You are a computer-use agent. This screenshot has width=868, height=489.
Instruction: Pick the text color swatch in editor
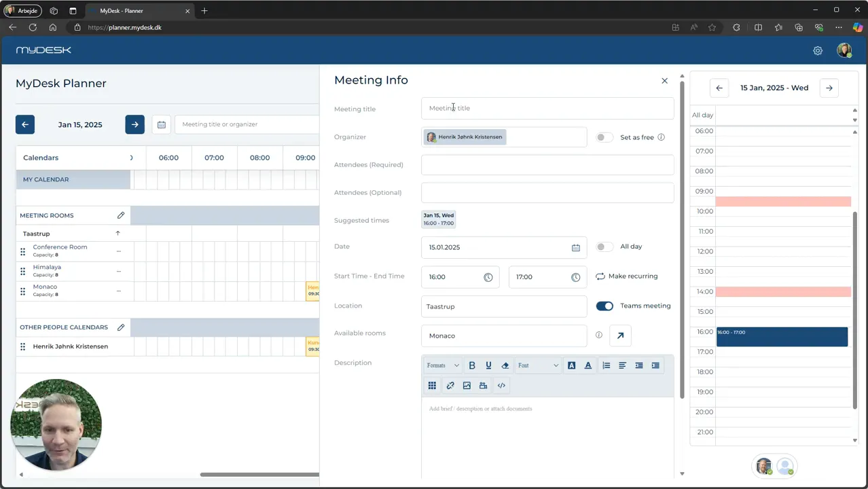pos(588,365)
